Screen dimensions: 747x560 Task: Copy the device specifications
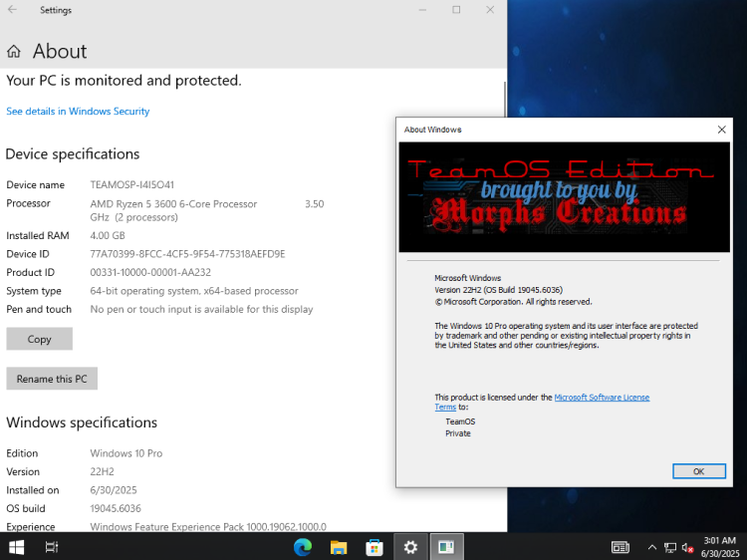coord(39,339)
